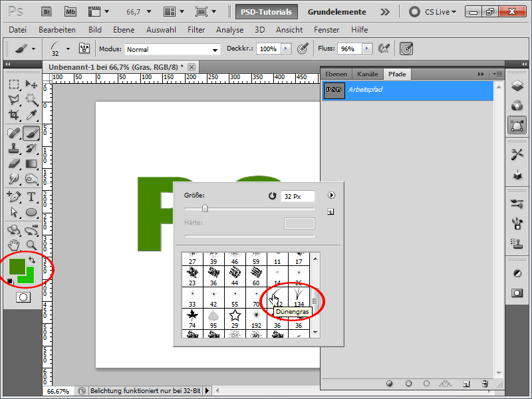Open brush picker flyout menu arrow

[331, 195]
